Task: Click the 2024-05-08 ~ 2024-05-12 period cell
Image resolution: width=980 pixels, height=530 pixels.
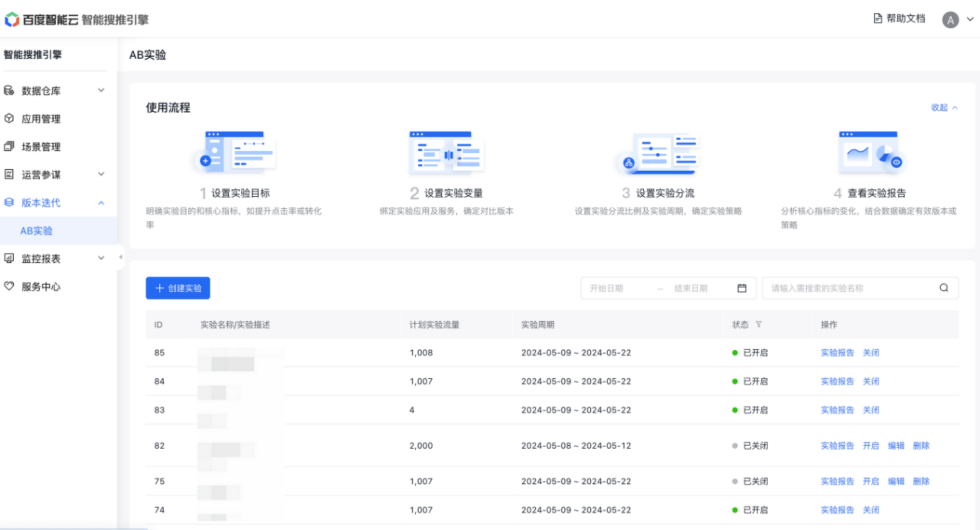Action: (x=576, y=446)
